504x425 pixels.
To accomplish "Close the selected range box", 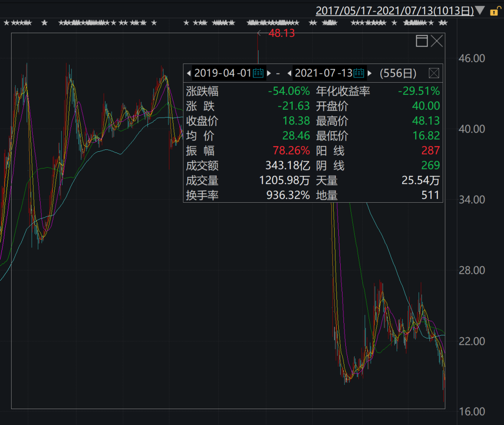I will pyautogui.click(x=437, y=41).
